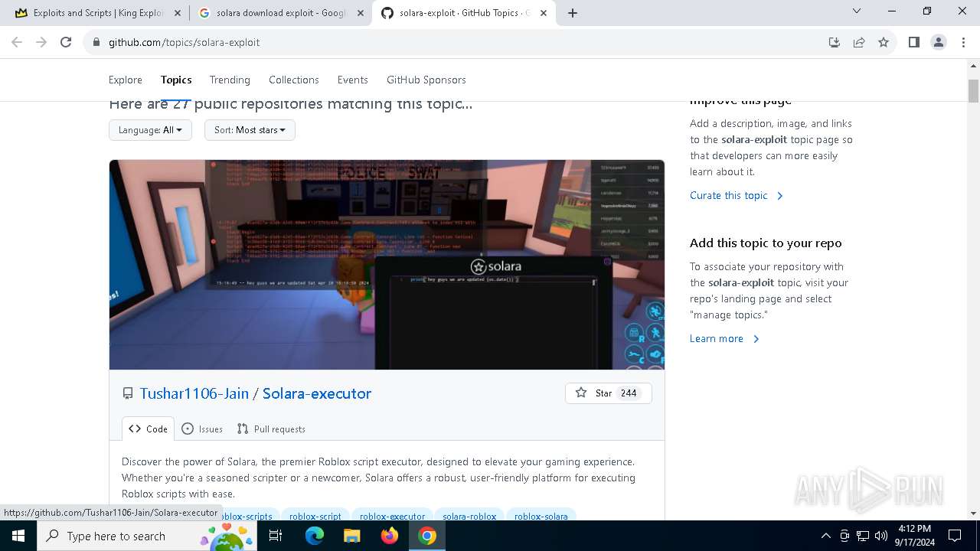The width and height of the screenshot is (980, 551).
Task: Open Chrome three-dot menu
Action: tap(963, 42)
